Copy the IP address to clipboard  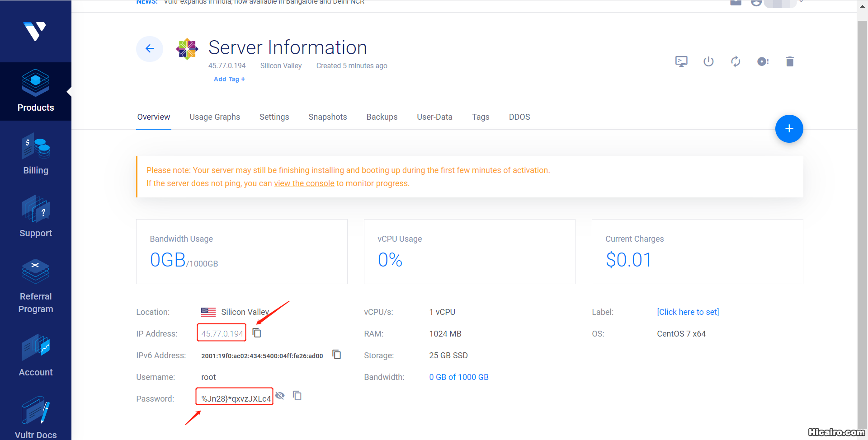click(x=257, y=333)
